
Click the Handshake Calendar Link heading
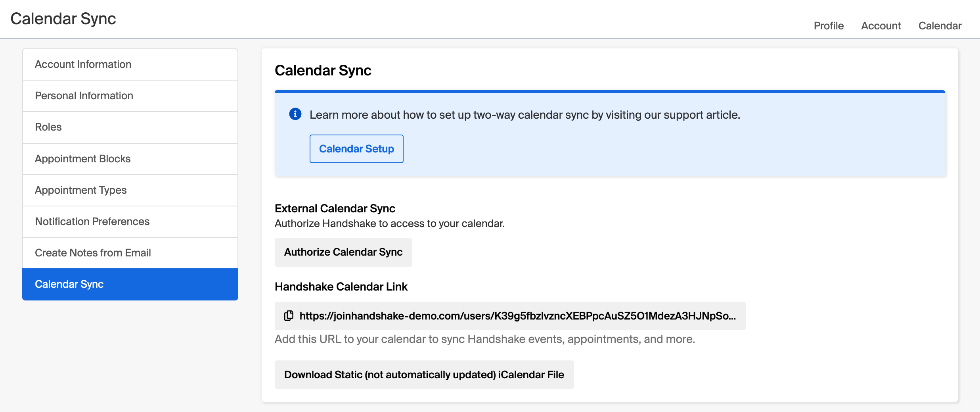point(341,287)
